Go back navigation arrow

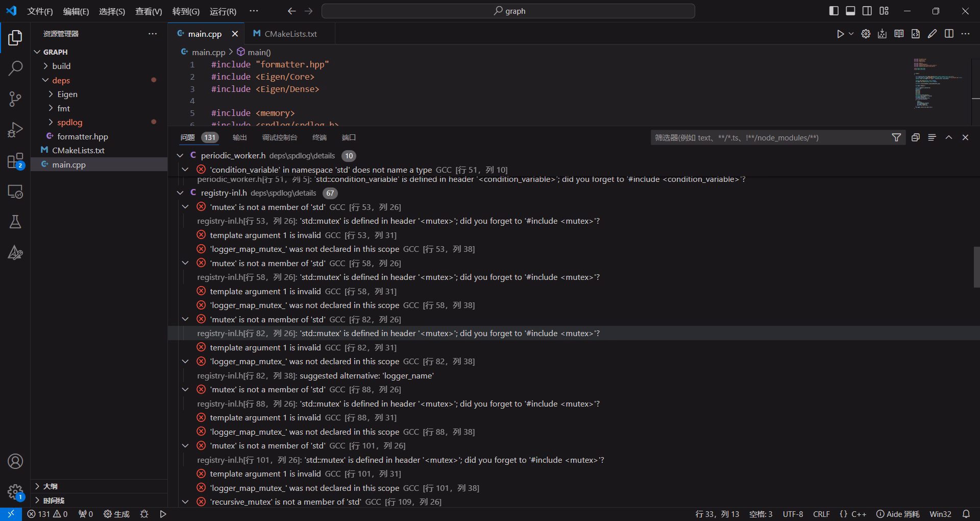pos(291,11)
